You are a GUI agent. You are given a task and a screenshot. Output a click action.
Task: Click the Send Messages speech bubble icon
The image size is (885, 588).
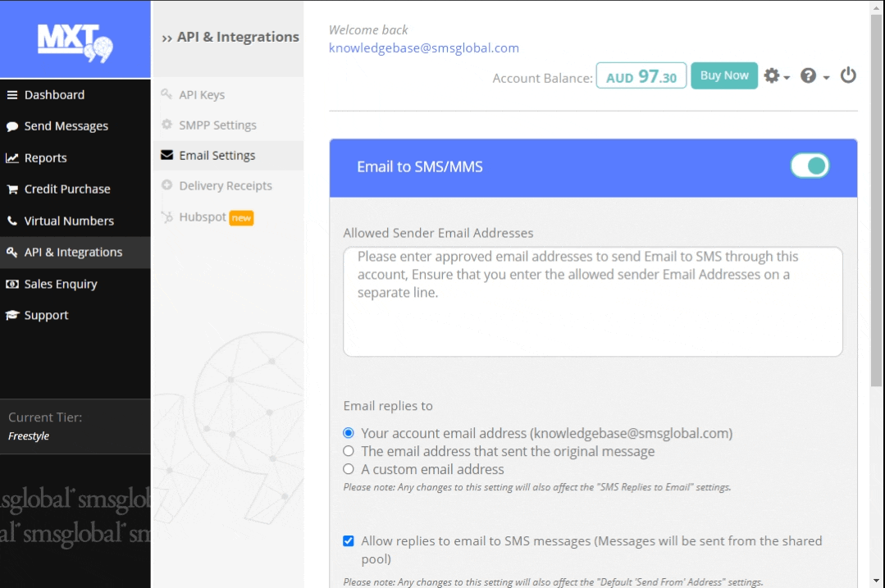coord(12,126)
